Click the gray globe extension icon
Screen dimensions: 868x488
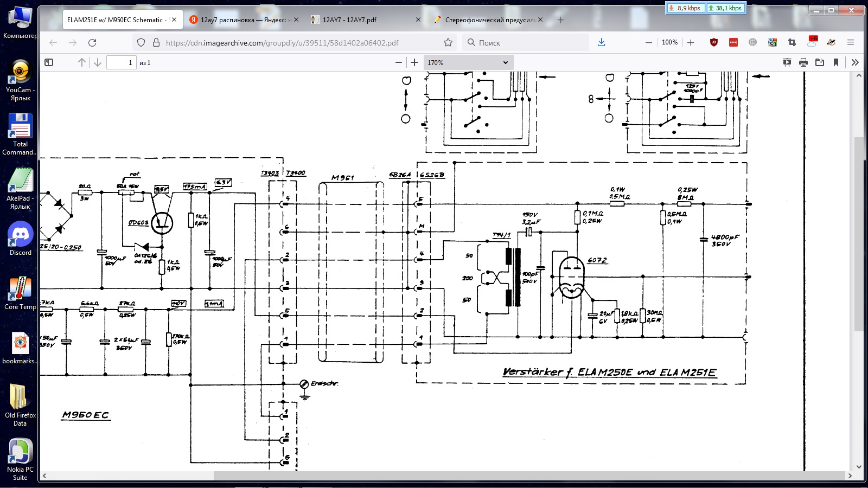point(753,42)
